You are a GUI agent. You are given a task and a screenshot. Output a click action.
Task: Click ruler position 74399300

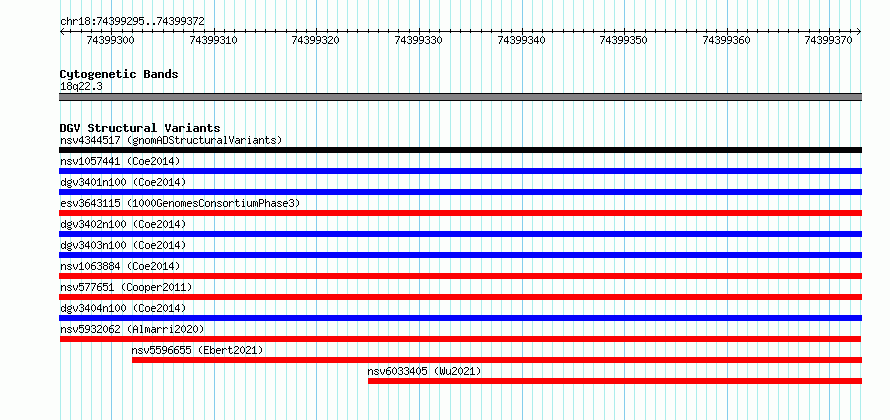click(110, 40)
